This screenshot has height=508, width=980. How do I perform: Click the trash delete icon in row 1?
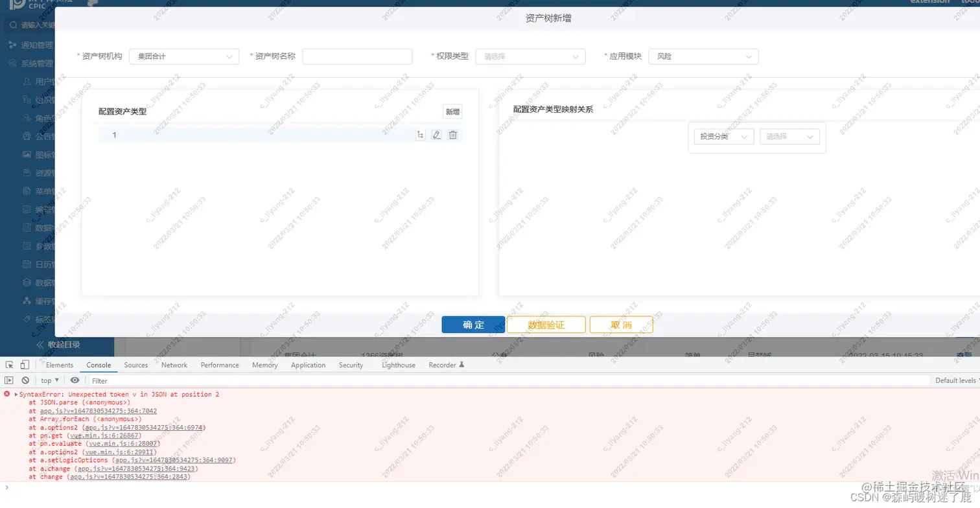(453, 135)
